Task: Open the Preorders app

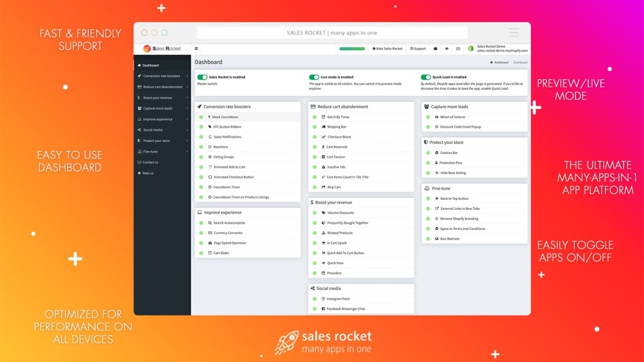Action: click(334, 273)
